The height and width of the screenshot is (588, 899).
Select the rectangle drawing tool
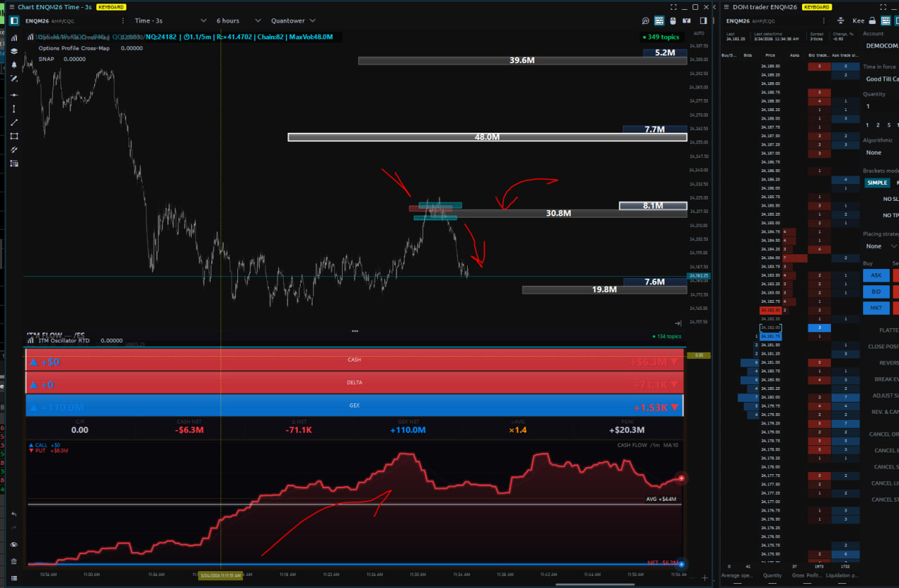14,136
